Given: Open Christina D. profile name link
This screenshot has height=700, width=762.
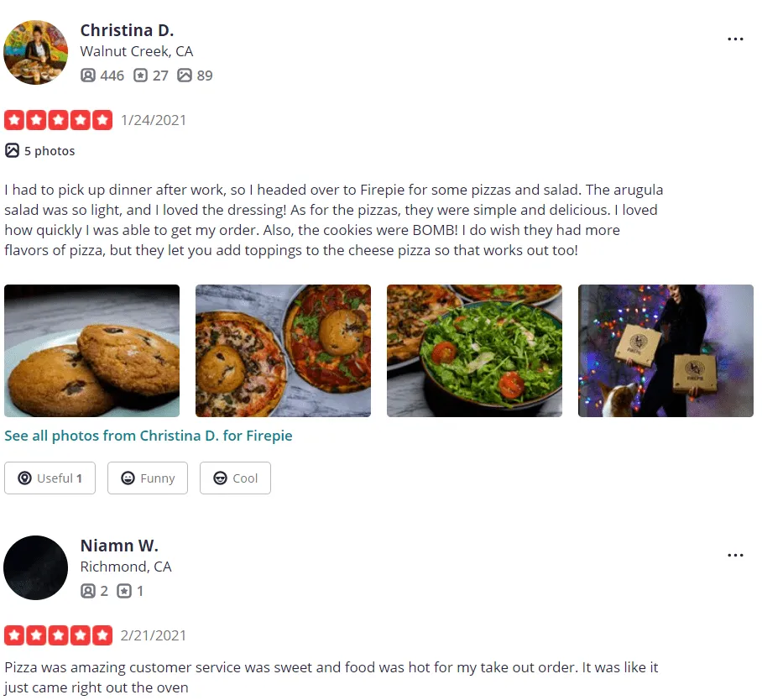Looking at the screenshot, I should coord(127,30).
